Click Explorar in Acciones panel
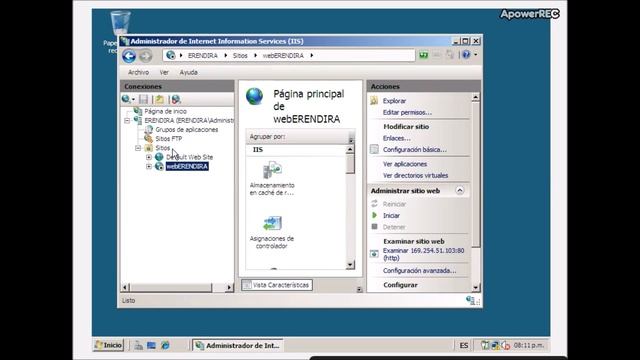The width and height of the screenshot is (640, 360). coord(394,101)
